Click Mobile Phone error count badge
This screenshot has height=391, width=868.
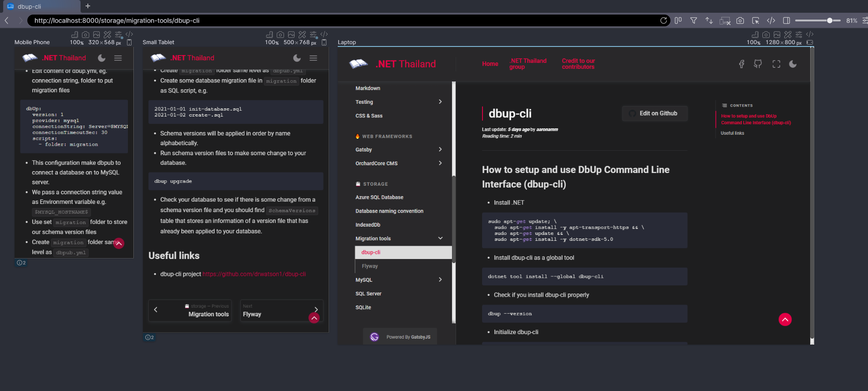click(x=21, y=263)
